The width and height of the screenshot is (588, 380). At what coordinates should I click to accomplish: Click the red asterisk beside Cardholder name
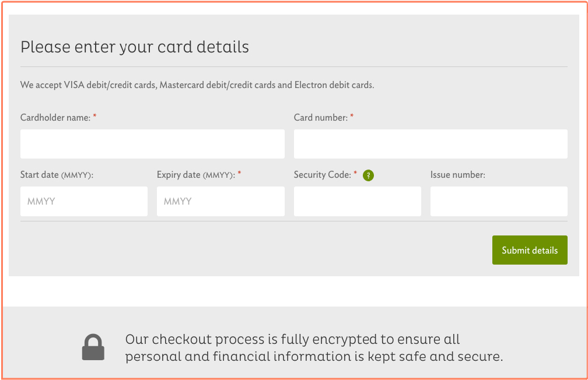coord(94,117)
